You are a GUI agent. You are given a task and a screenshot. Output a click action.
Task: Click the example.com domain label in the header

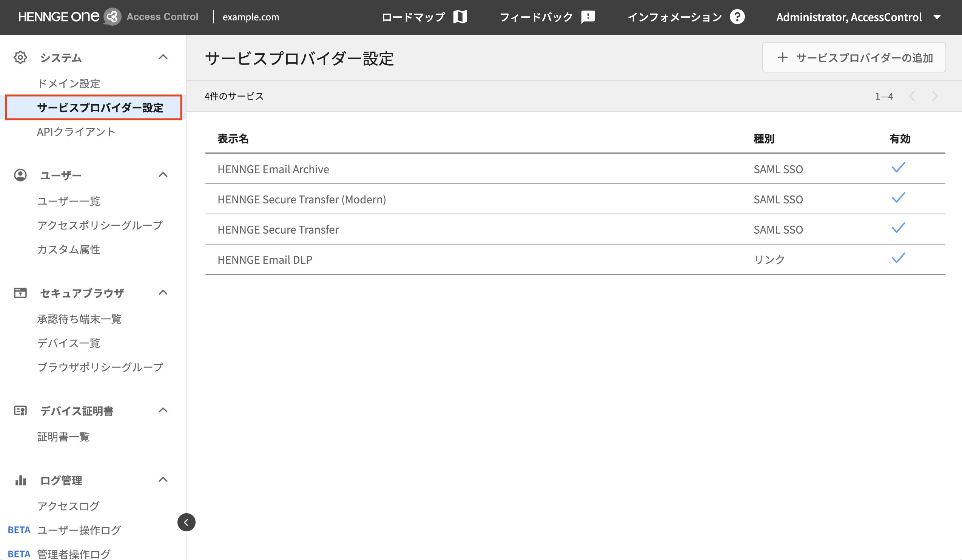coord(251,17)
